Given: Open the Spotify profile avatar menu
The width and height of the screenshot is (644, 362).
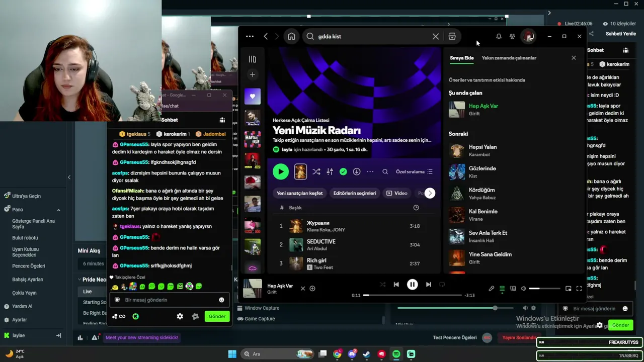Looking at the screenshot, I should [x=528, y=36].
